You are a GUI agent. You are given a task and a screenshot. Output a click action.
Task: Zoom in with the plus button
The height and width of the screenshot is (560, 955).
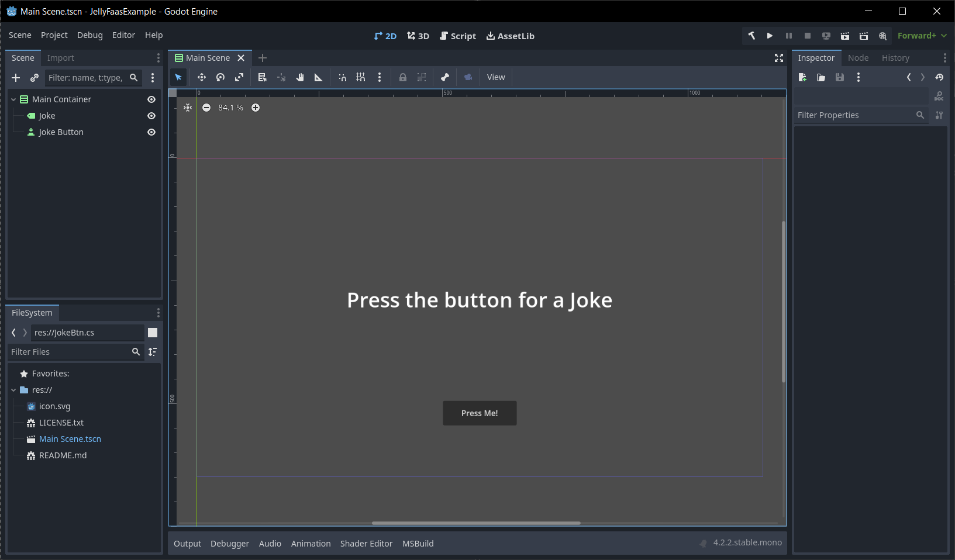coord(256,108)
